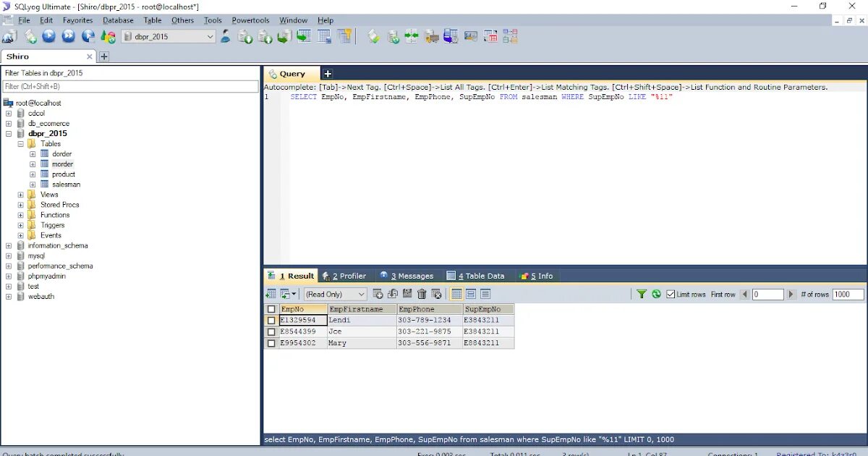Screen dimensions: 868x456
Task: Check the row checkbox for E1329594
Action: click(x=271, y=320)
